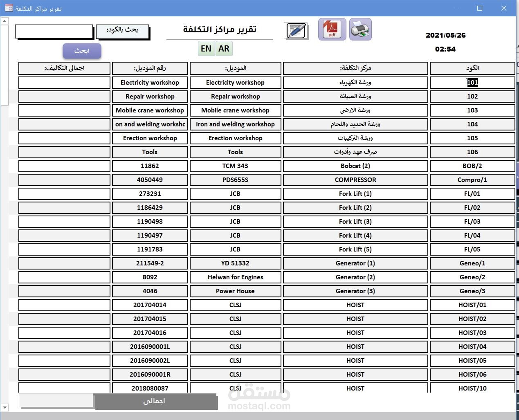The height and width of the screenshot is (420, 519).
Task: Click the Fork Lift (4) cost center cell
Action: 355,235
